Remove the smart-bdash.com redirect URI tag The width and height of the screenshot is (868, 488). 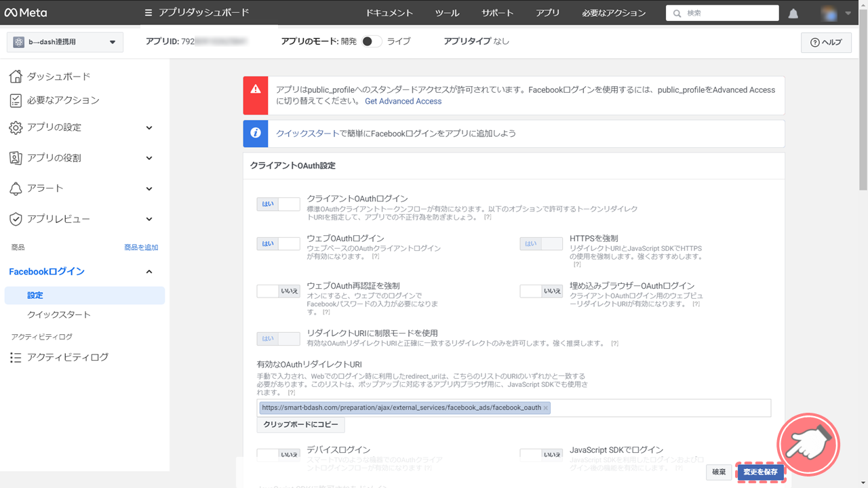[x=545, y=408]
